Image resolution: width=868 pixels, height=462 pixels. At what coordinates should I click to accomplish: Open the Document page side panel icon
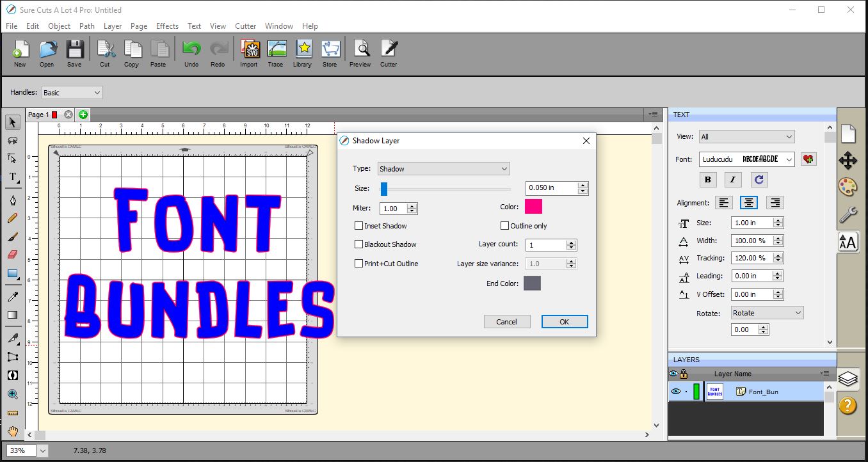pos(848,133)
